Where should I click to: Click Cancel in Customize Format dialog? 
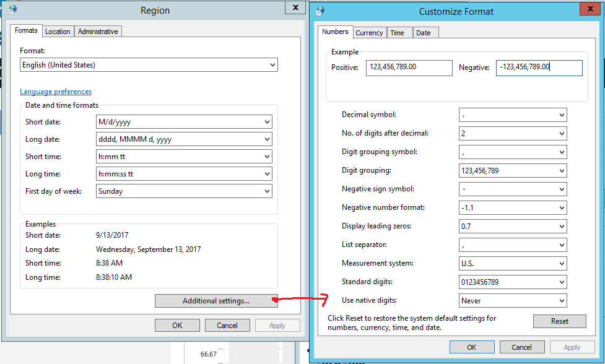pyautogui.click(x=521, y=347)
